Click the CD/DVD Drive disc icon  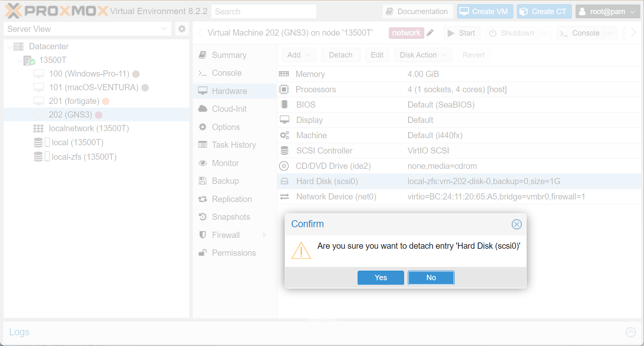coord(284,166)
